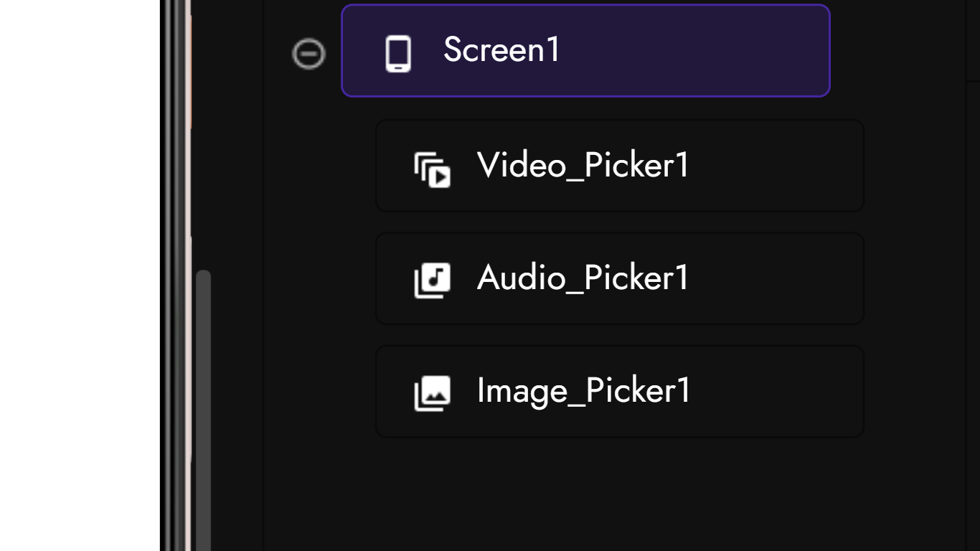Click the phone icon beside Screen1
Screen dimensions: 980x551
click(x=398, y=53)
